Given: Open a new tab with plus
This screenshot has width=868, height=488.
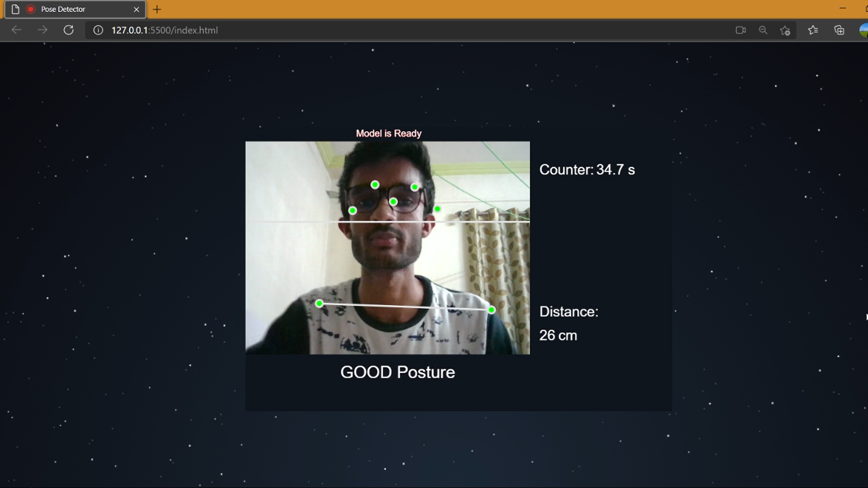Looking at the screenshot, I should pos(157,9).
